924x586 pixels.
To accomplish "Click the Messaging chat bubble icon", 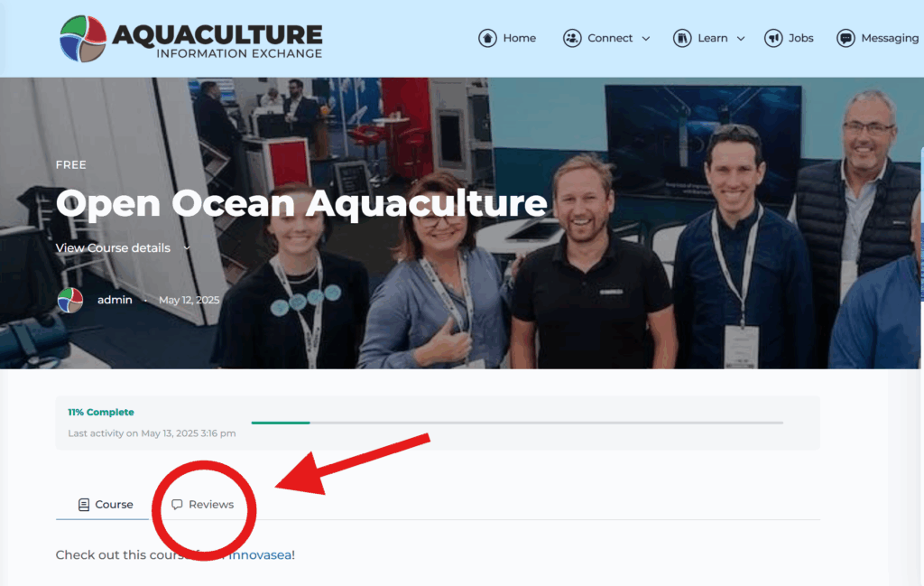I will click(x=845, y=38).
